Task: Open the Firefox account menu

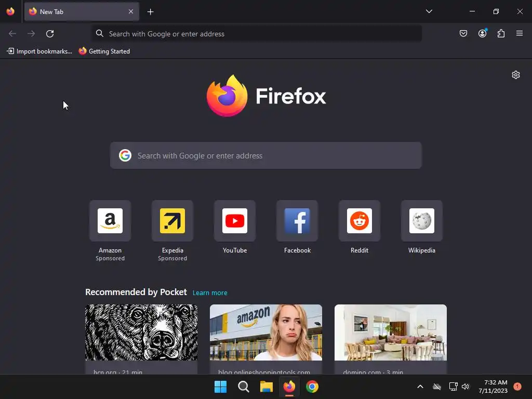Action: point(482,33)
